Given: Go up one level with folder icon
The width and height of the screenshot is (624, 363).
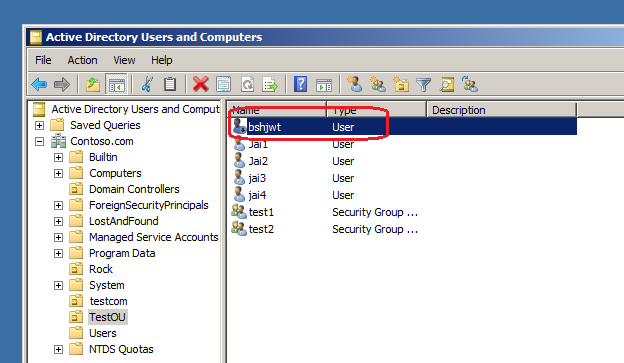Looking at the screenshot, I should coord(93,84).
